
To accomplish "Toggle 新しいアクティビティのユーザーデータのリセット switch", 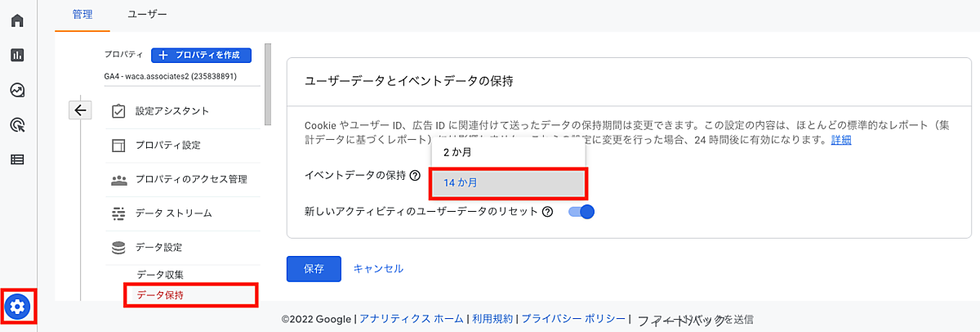I will 581,212.
